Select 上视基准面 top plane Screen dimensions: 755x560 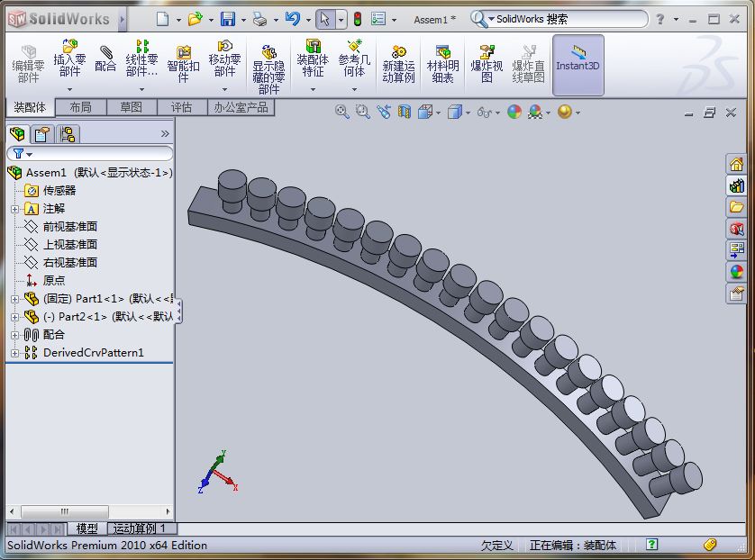[x=70, y=244]
